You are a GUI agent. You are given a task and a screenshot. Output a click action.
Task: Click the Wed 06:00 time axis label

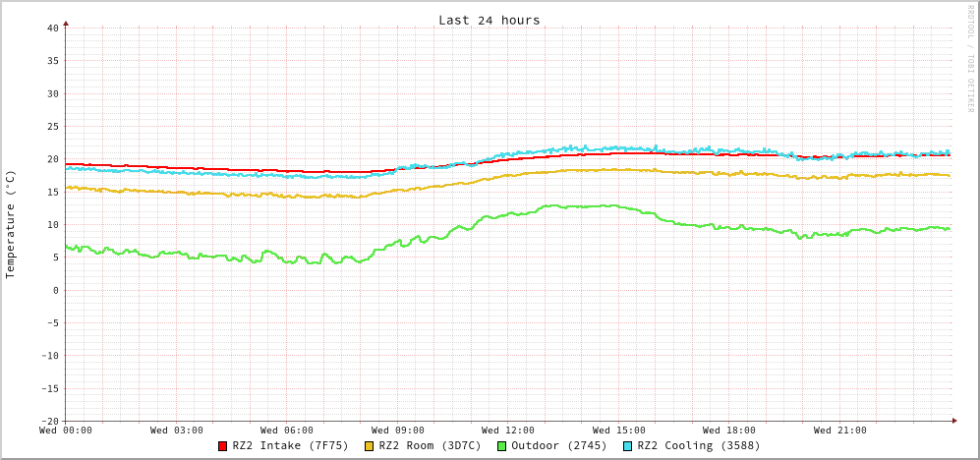click(287, 431)
